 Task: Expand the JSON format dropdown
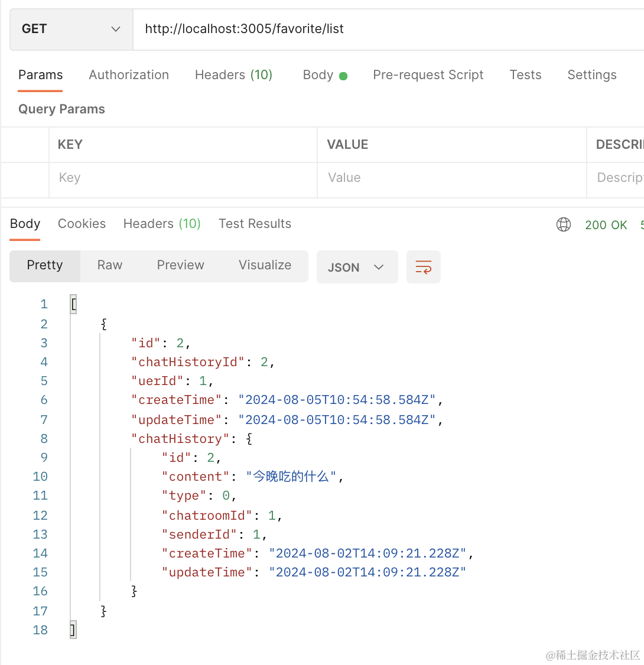click(x=357, y=267)
